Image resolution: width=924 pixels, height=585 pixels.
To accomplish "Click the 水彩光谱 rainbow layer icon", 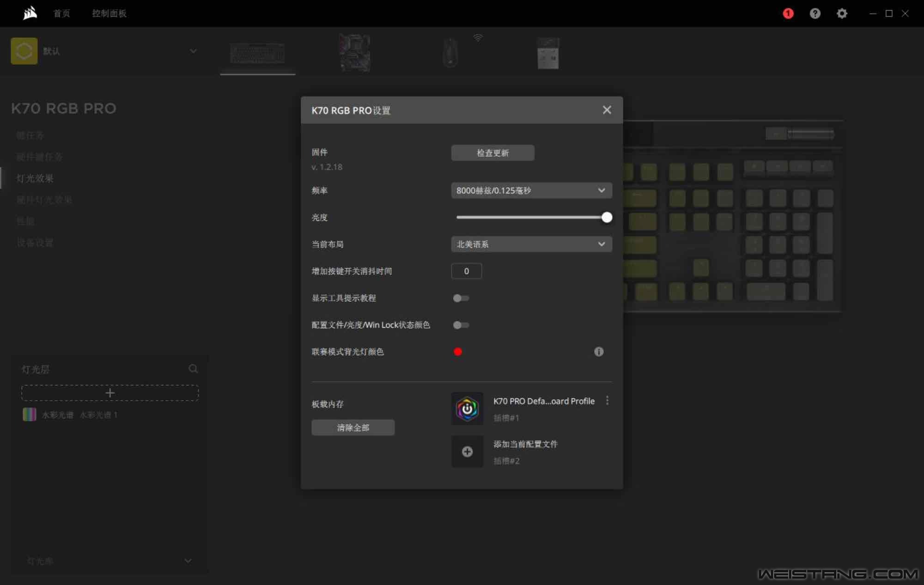I will pos(30,414).
